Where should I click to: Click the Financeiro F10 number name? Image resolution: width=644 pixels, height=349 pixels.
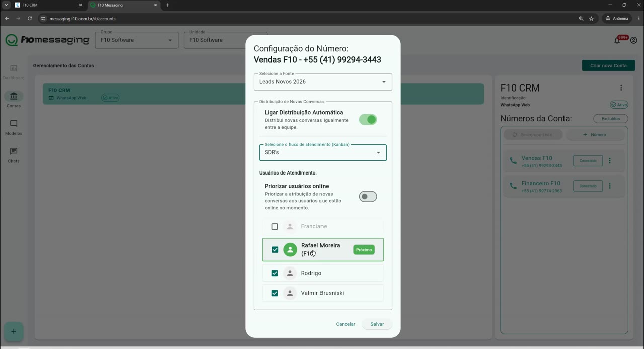(541, 184)
